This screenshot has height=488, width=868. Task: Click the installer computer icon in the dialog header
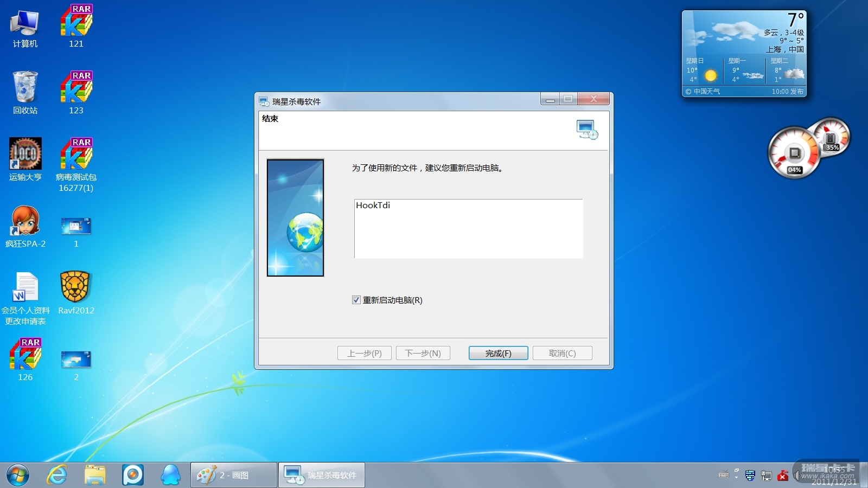click(x=586, y=130)
